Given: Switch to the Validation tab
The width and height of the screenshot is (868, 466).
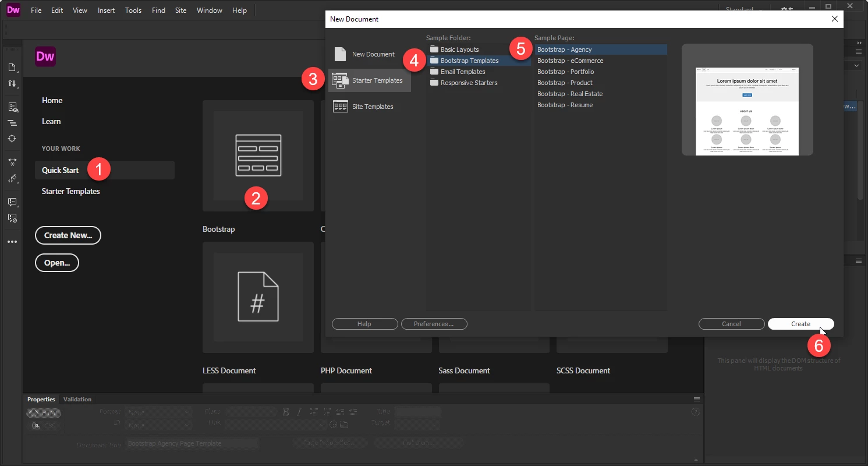Looking at the screenshot, I should point(77,399).
